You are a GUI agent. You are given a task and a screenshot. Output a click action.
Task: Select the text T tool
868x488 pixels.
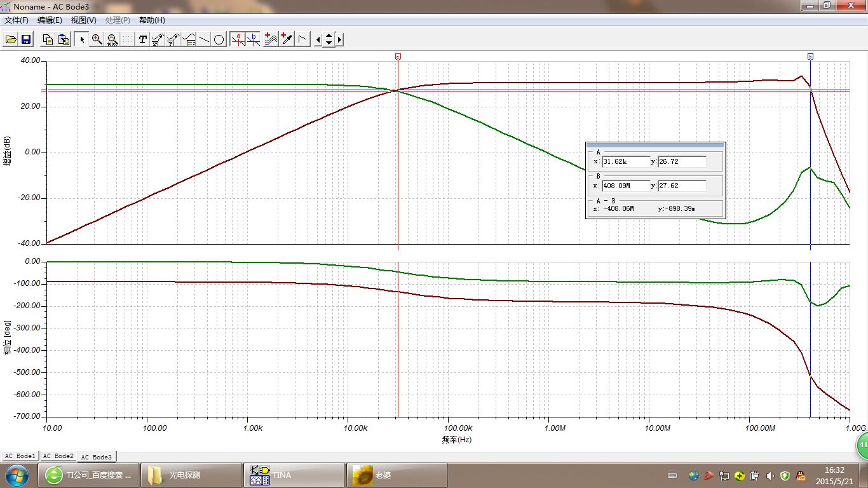pos(142,39)
